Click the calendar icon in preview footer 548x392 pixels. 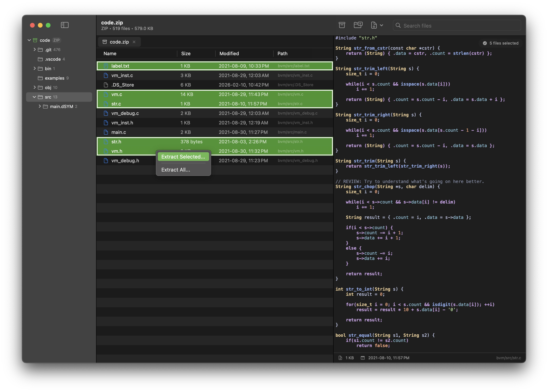(363, 358)
